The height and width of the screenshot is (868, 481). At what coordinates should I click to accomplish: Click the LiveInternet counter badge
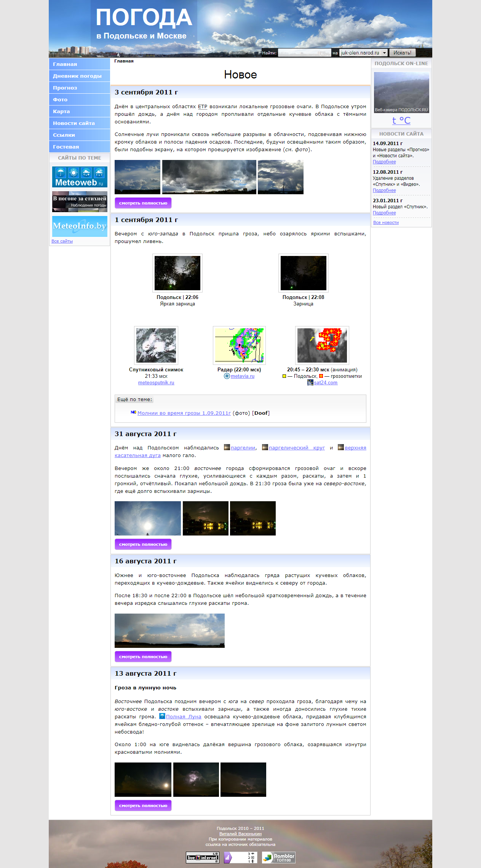203,857
